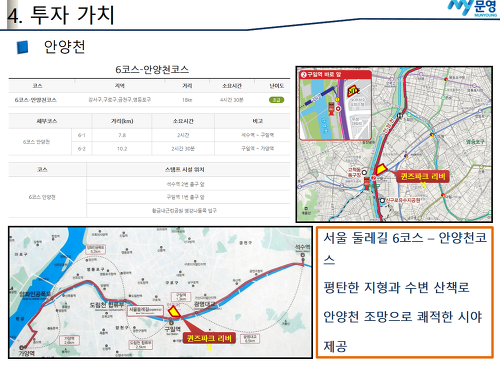The height and width of the screenshot is (369, 500).
Task: Click the blue square bullet beside 안양천
Action: [x=23, y=47]
